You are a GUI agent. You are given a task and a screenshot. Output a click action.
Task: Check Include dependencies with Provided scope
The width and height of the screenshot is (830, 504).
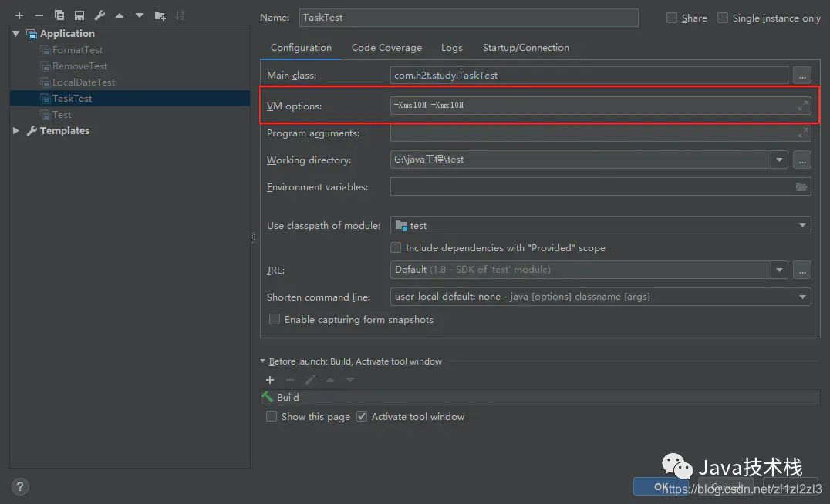tap(396, 247)
